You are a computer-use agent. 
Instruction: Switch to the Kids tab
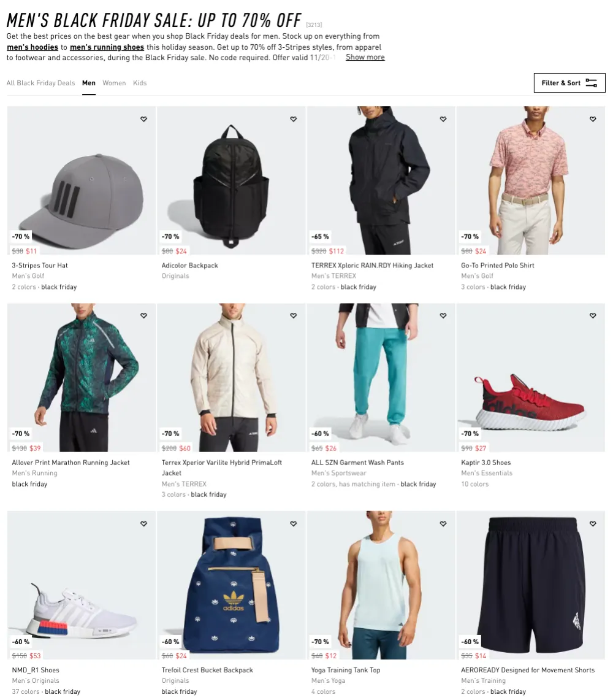coord(140,83)
